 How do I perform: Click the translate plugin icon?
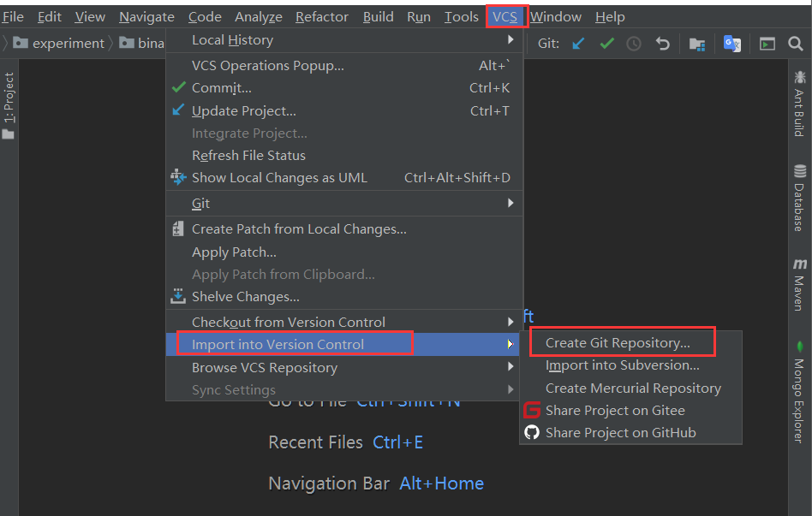tap(731, 44)
